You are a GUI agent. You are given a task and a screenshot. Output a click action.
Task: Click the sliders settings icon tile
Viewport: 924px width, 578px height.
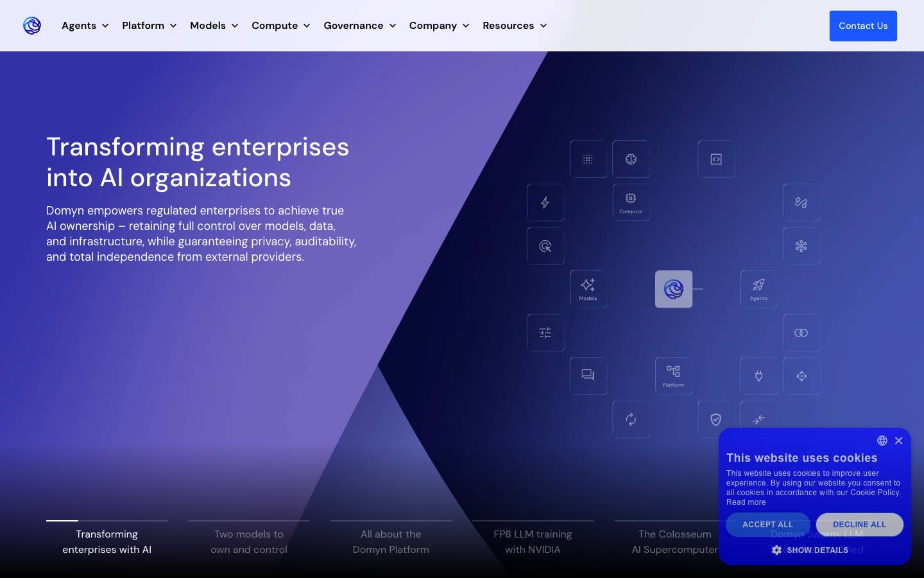[545, 333]
